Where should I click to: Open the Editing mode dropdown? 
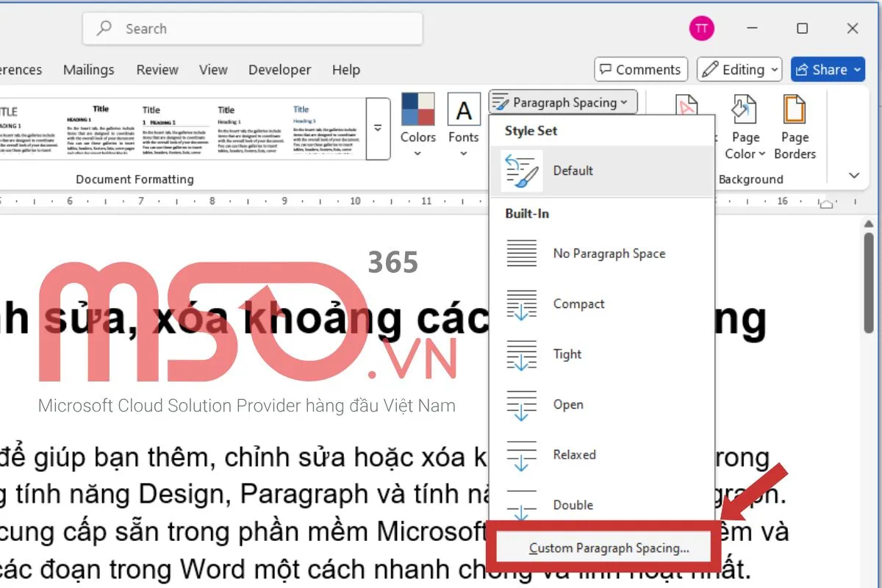(x=739, y=70)
